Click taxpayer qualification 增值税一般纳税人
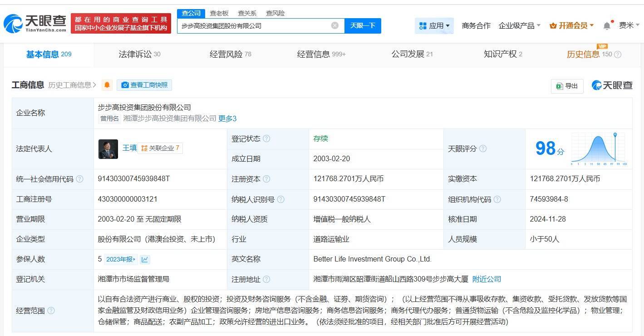The width and height of the screenshot is (644, 336). point(342,219)
